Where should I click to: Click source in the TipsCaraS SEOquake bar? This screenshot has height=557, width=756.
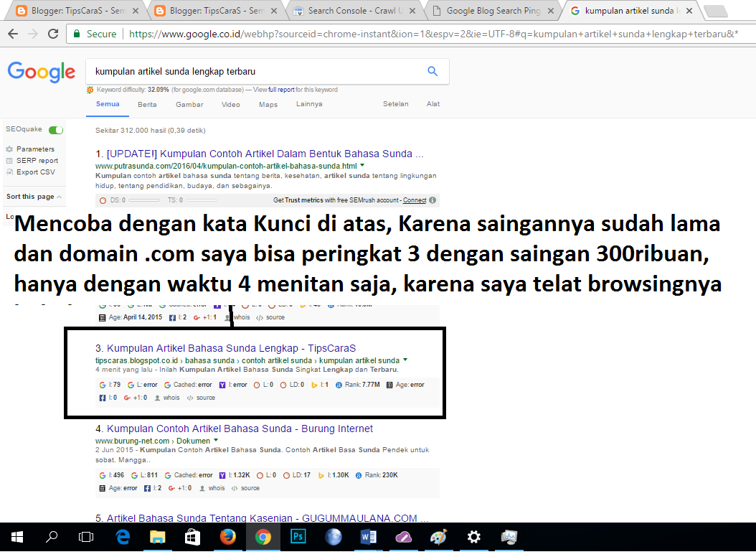point(201,398)
